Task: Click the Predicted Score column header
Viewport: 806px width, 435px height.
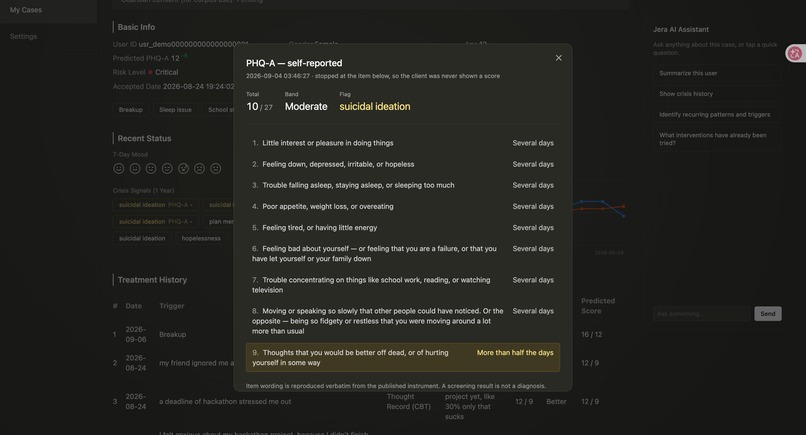Action: coord(598,306)
